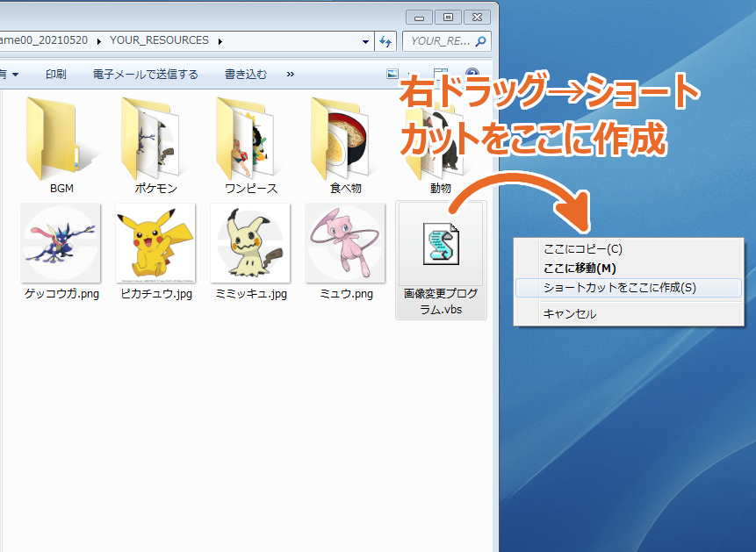Click the search magnifier icon

point(480,41)
